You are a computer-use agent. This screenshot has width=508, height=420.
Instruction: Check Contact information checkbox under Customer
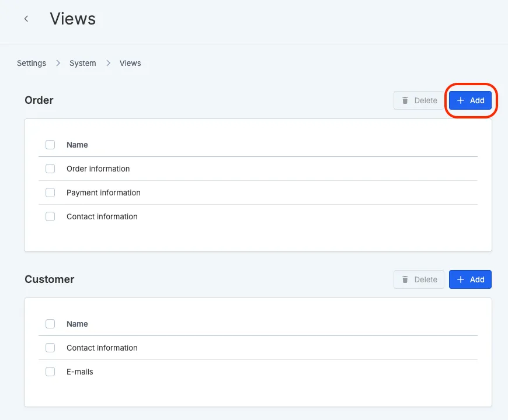(50, 348)
